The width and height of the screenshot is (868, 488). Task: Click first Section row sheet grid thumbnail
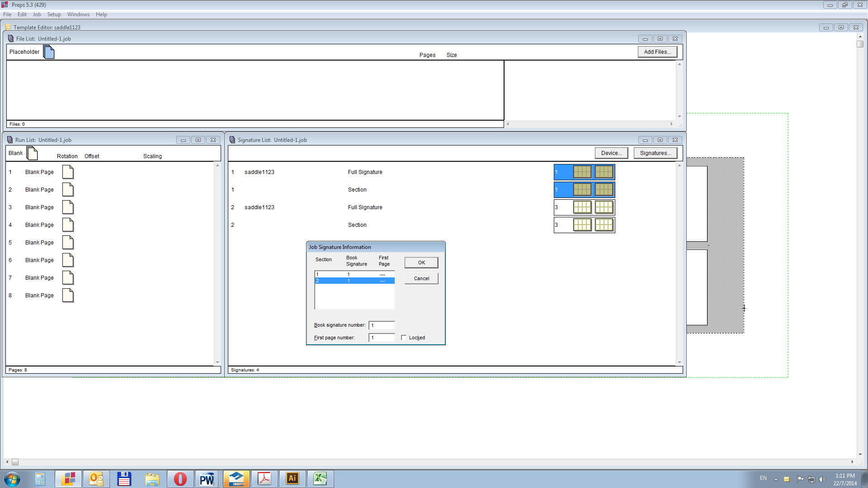[584, 190]
